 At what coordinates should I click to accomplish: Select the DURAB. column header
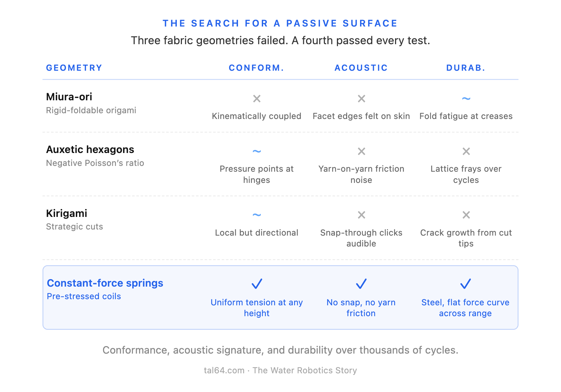click(466, 68)
